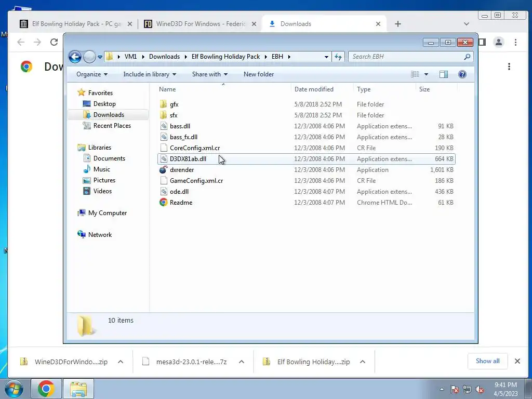The width and height of the screenshot is (532, 399).
Task: Create a New folder from toolbar
Action: pyautogui.click(x=259, y=74)
